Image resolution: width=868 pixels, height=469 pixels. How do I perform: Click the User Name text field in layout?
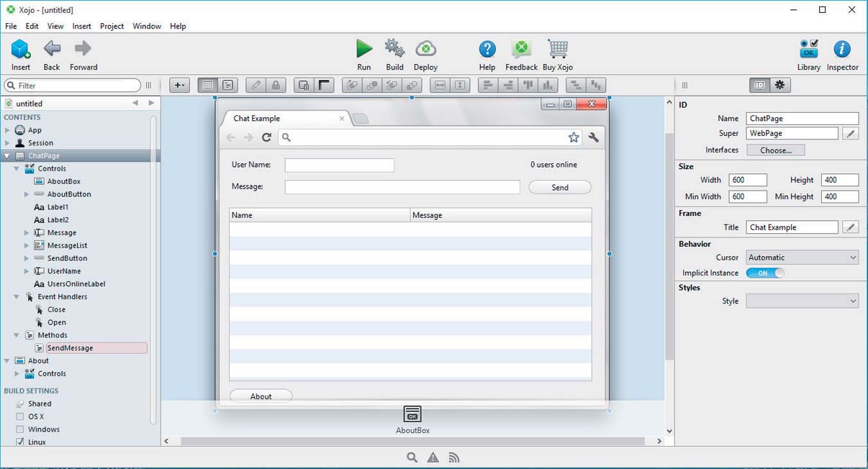340,165
